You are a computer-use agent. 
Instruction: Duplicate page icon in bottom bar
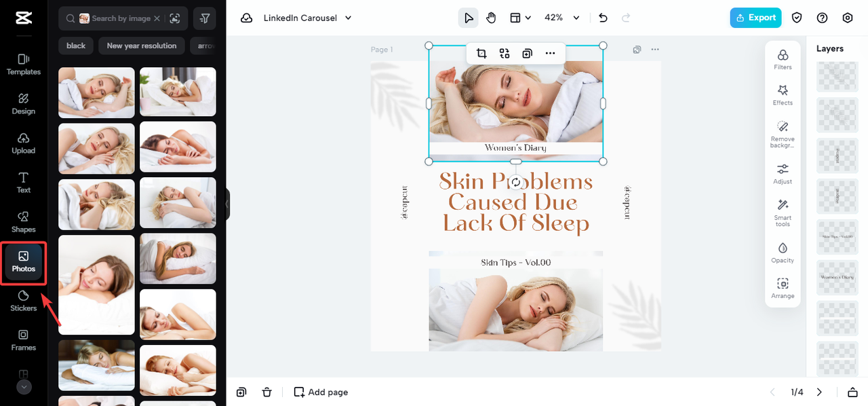241,392
